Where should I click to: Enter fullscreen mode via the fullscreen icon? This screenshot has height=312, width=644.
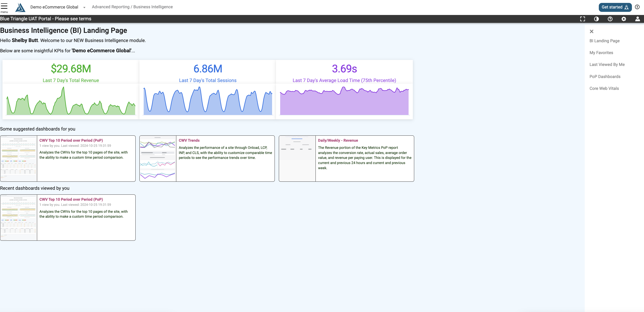tap(582, 19)
